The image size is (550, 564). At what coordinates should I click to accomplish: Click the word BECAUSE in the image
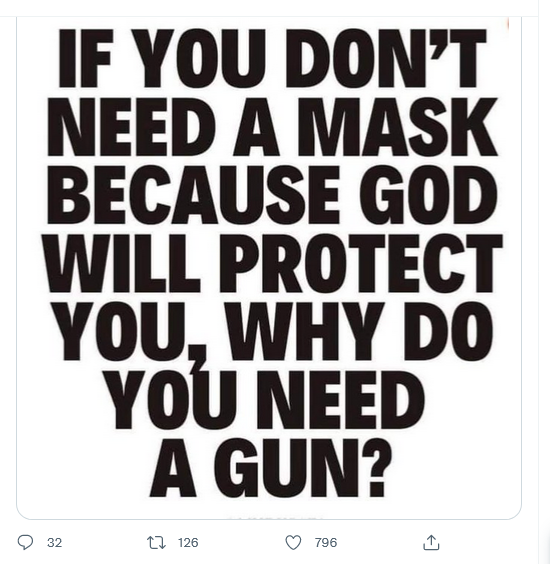click(198, 195)
